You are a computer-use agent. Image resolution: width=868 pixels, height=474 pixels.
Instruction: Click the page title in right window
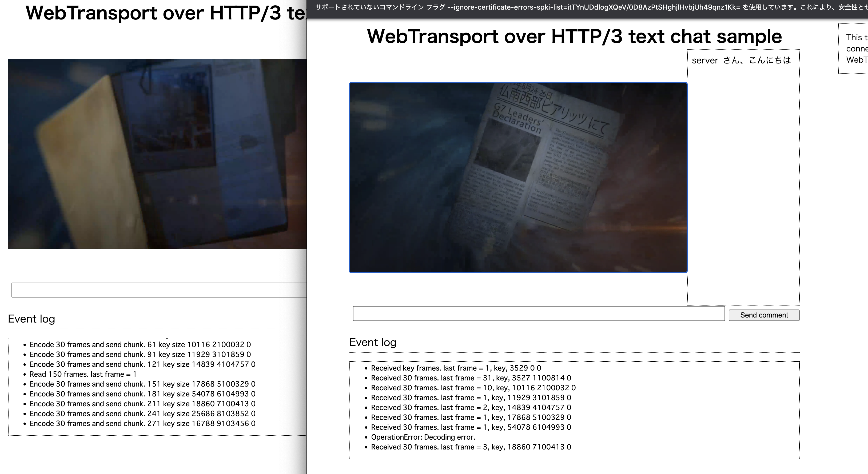574,36
